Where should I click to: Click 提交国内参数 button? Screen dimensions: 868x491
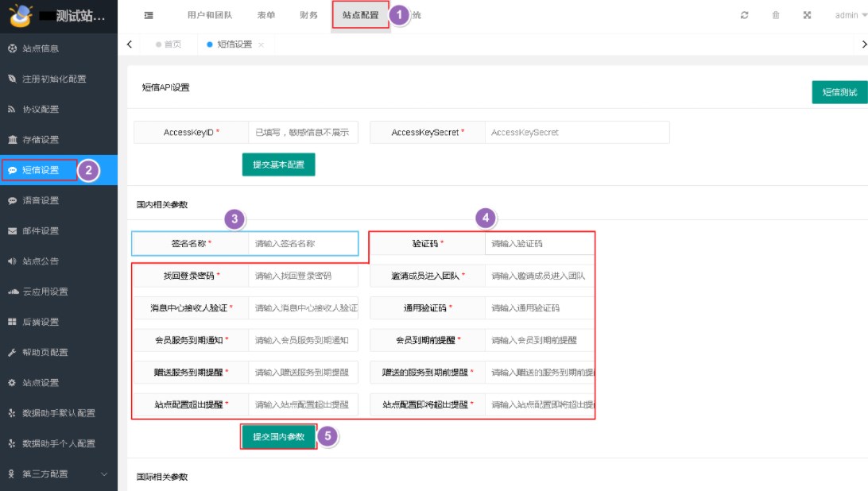point(278,436)
